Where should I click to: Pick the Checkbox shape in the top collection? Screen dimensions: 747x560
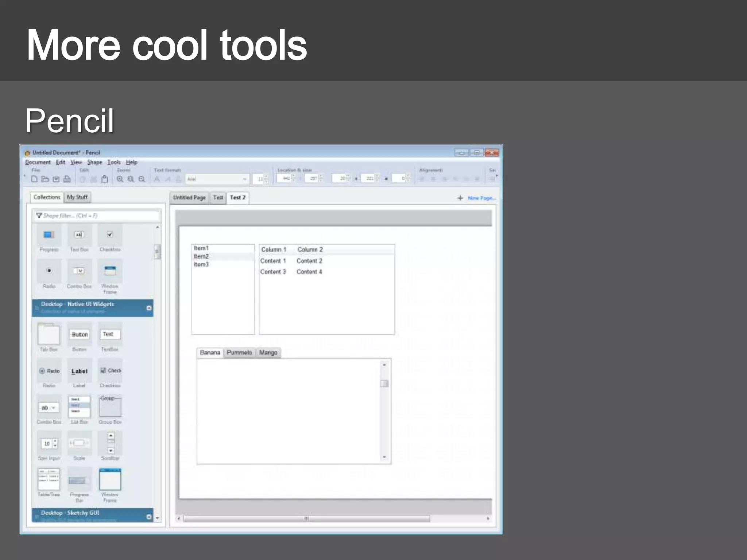(x=110, y=235)
